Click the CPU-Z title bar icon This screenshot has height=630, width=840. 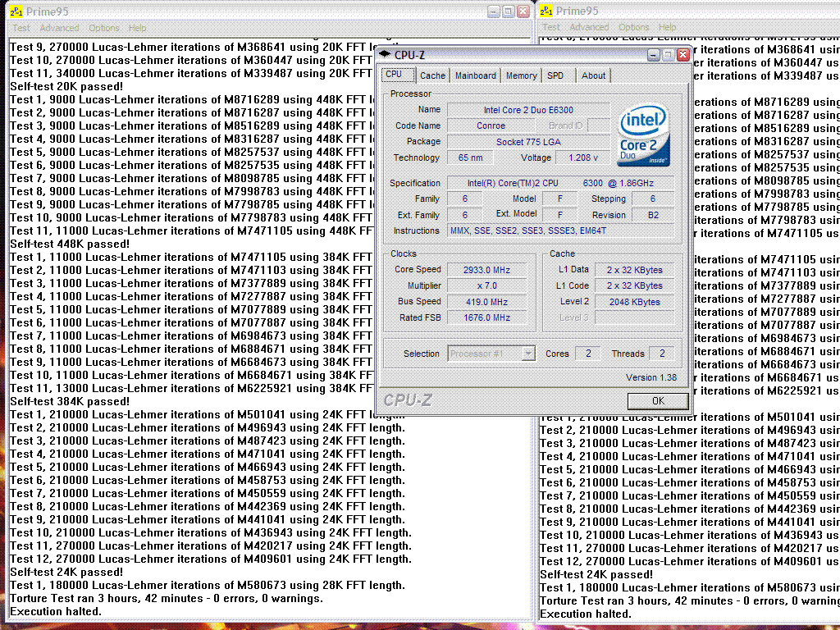point(385,55)
